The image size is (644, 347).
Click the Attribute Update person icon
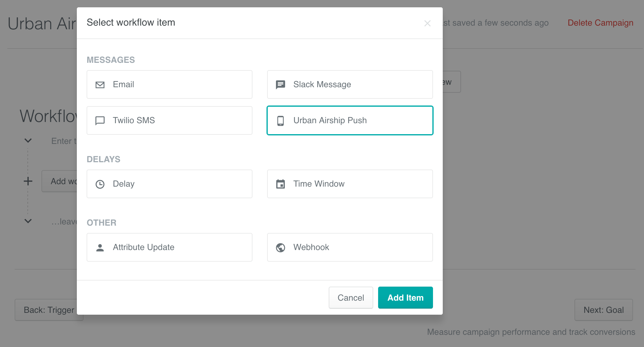100,248
